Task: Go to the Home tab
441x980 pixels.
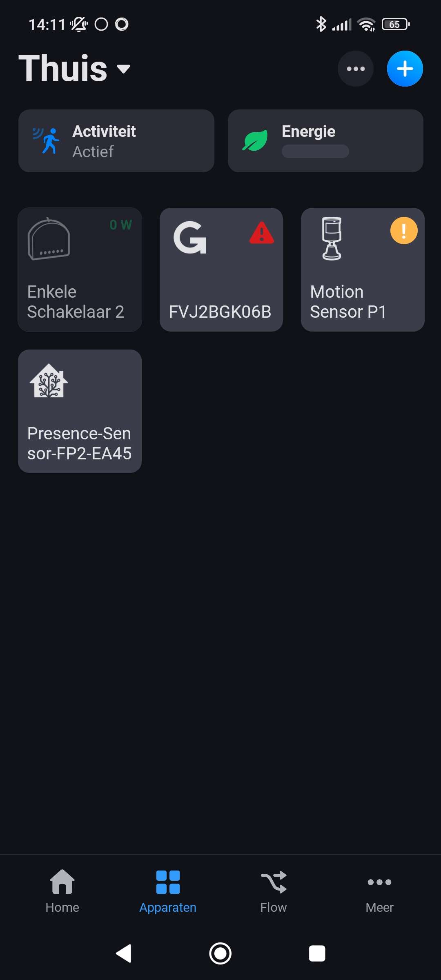Action: 62,891
